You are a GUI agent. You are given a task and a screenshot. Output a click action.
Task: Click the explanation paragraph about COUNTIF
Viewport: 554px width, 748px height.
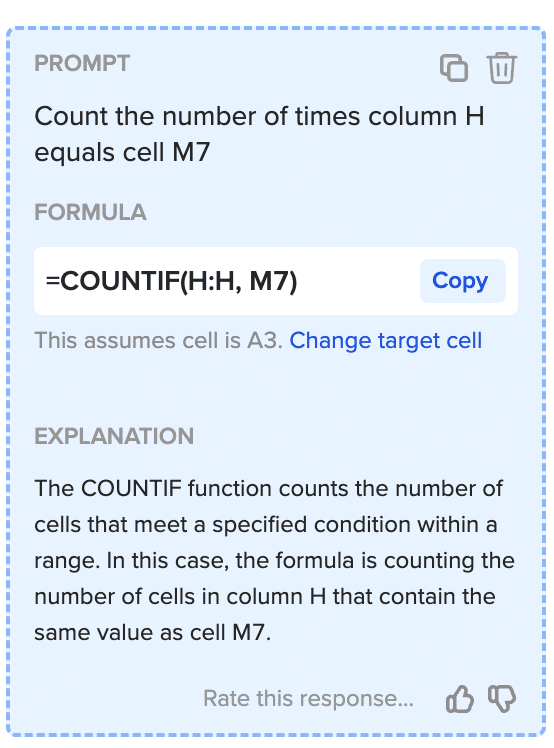[274, 561]
